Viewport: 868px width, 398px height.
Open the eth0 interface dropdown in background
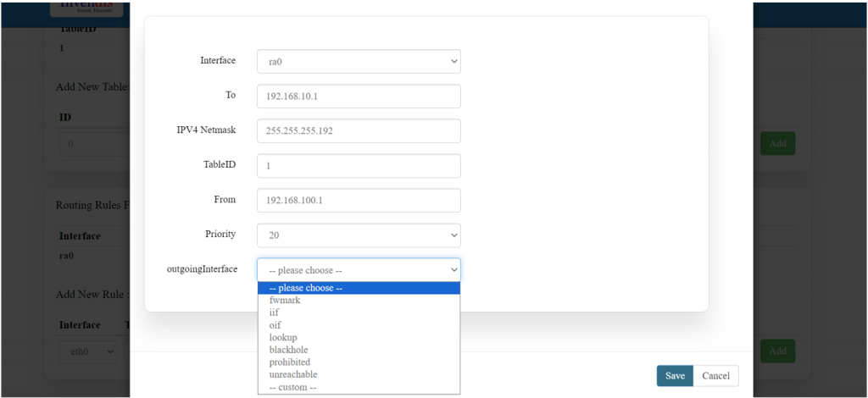pyautogui.click(x=88, y=351)
